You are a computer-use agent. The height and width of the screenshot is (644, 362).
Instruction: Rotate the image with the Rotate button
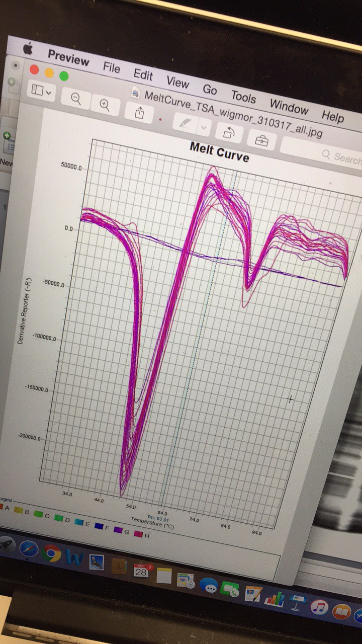229,133
